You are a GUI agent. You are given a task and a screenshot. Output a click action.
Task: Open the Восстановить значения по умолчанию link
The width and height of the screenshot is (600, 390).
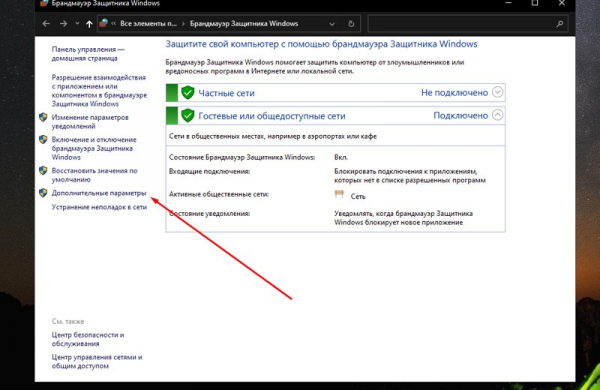(95, 175)
